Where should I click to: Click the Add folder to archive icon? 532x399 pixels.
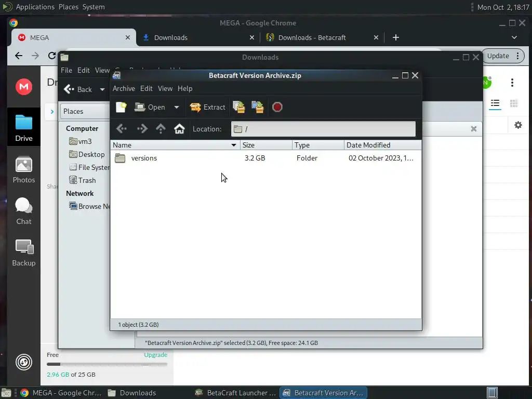(258, 107)
